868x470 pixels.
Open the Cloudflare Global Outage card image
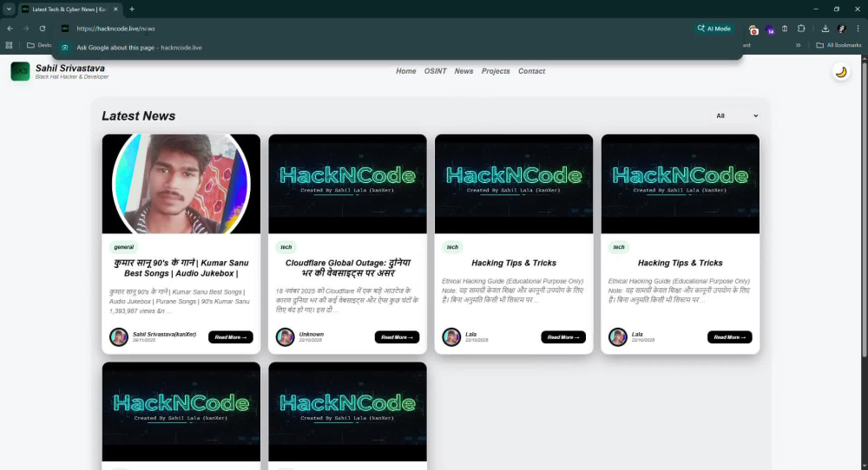pyautogui.click(x=348, y=184)
